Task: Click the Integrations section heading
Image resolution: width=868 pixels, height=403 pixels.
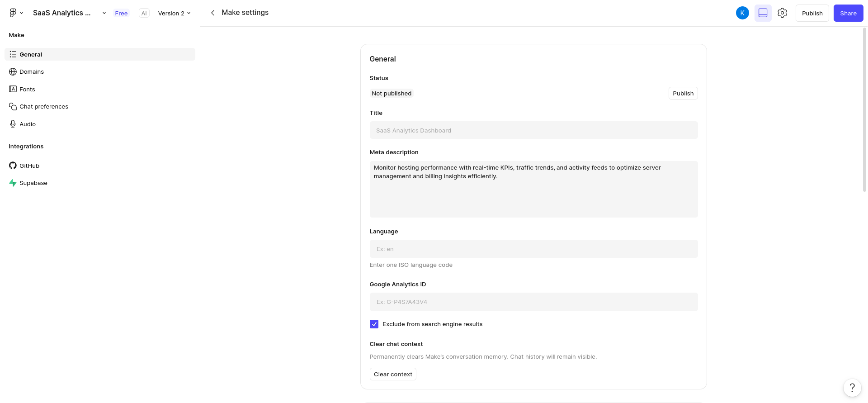Action: (x=26, y=147)
